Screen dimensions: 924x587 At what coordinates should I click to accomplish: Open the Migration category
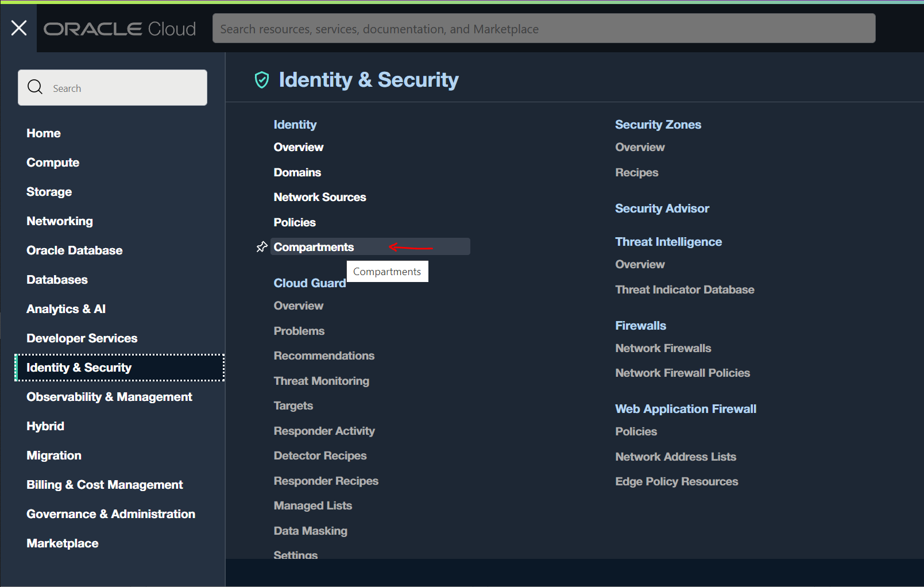click(x=54, y=455)
